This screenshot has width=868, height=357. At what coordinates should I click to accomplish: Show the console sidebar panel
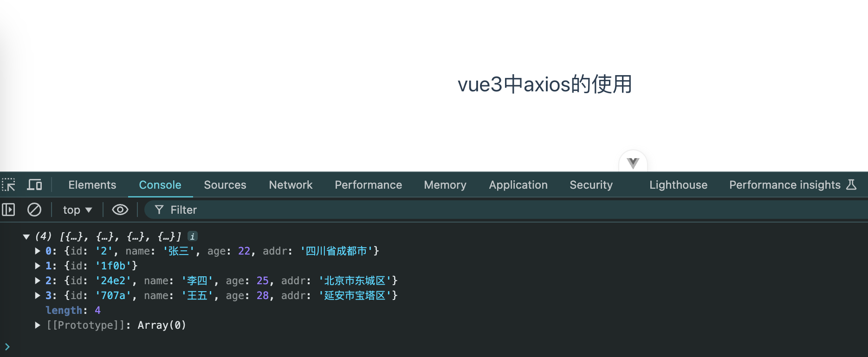click(9, 210)
